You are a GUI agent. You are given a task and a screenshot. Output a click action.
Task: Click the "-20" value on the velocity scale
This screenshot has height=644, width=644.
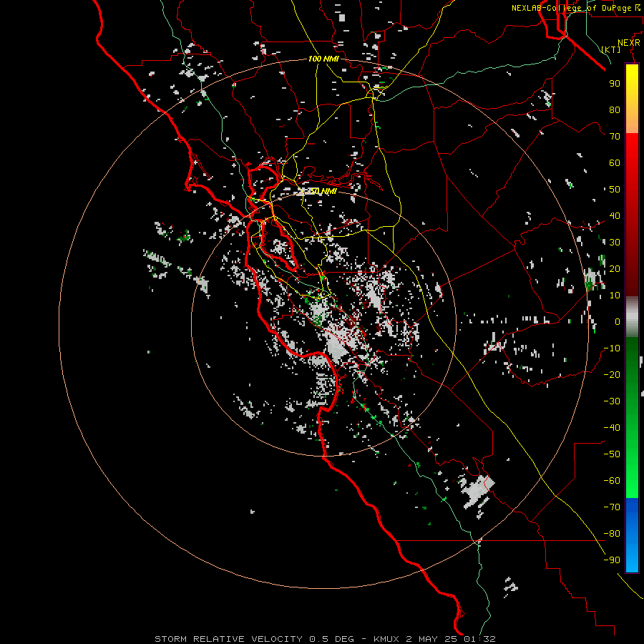point(612,374)
